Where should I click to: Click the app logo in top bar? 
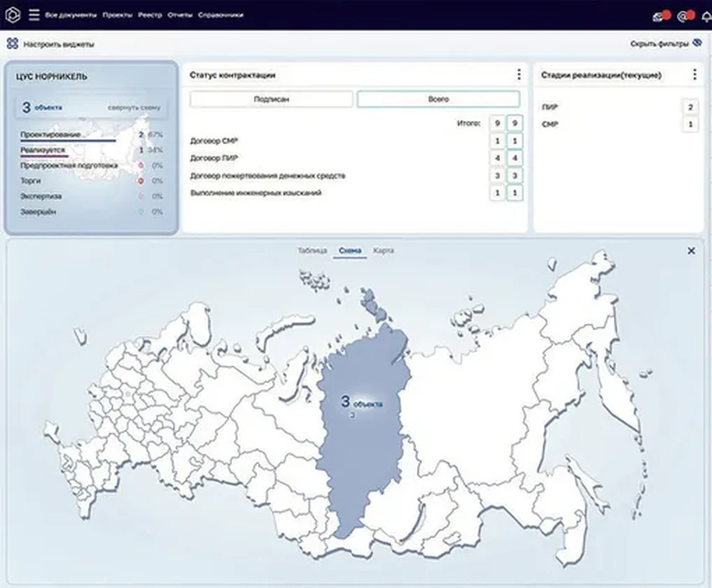(13, 14)
